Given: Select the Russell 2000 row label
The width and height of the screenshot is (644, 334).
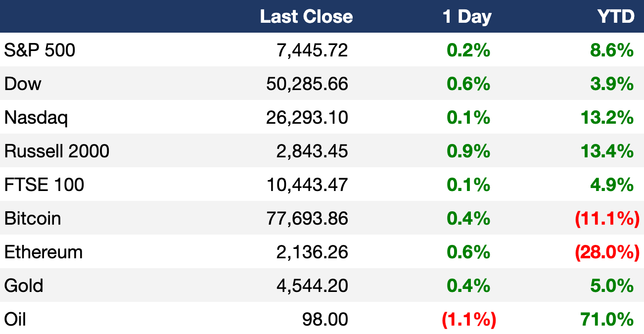Looking at the screenshot, I should [57, 151].
